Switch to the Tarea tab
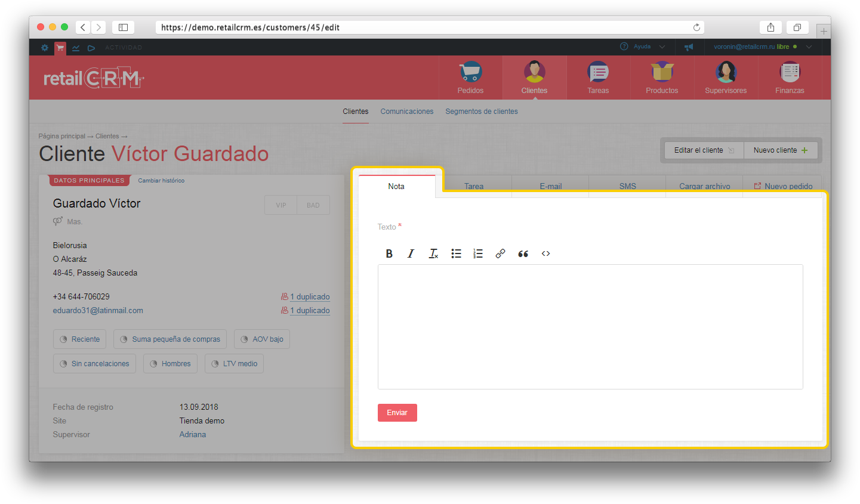Image resolution: width=860 pixels, height=504 pixels. click(474, 186)
